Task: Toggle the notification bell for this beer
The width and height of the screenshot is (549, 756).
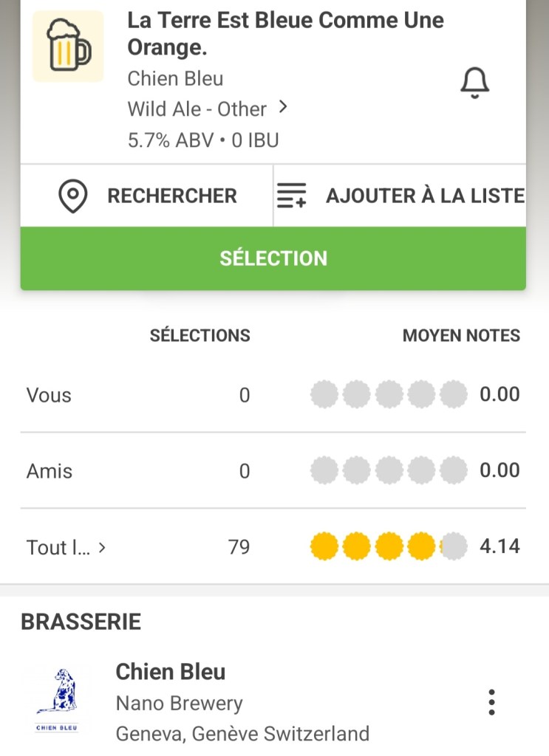Action: [x=474, y=83]
